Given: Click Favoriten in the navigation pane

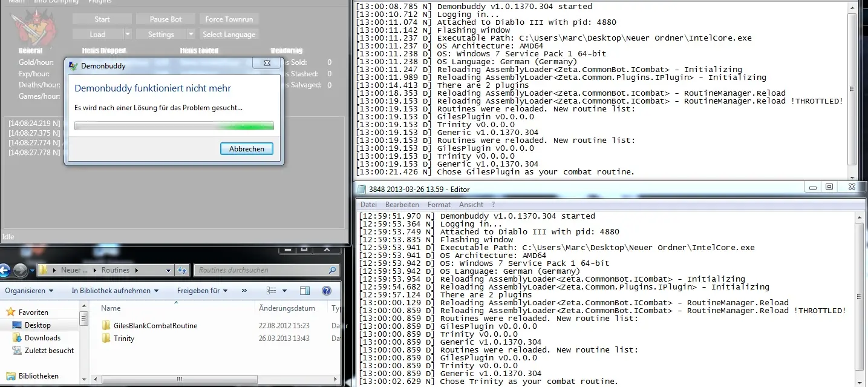Looking at the screenshot, I should (33, 313).
